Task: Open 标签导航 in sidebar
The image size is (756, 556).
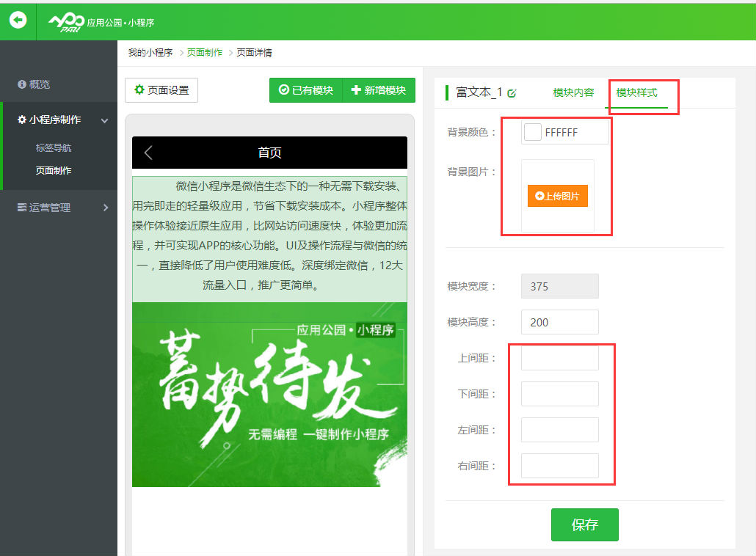Action: pyautogui.click(x=54, y=148)
